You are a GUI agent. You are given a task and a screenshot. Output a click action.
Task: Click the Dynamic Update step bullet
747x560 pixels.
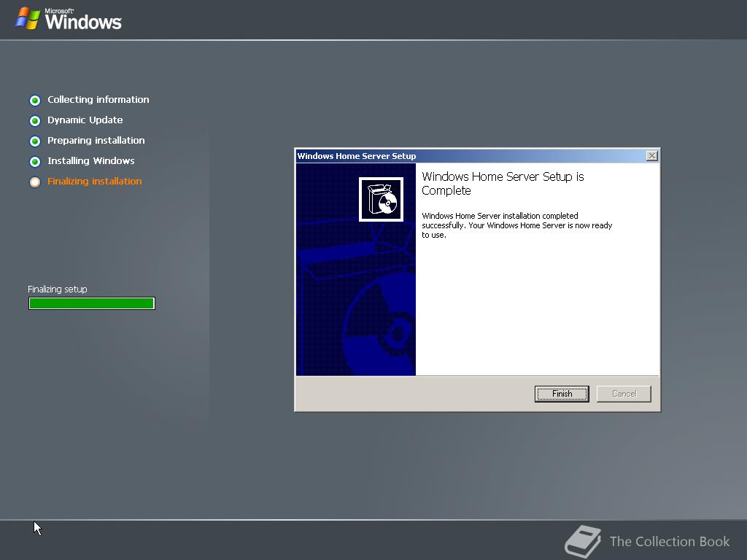(x=35, y=121)
